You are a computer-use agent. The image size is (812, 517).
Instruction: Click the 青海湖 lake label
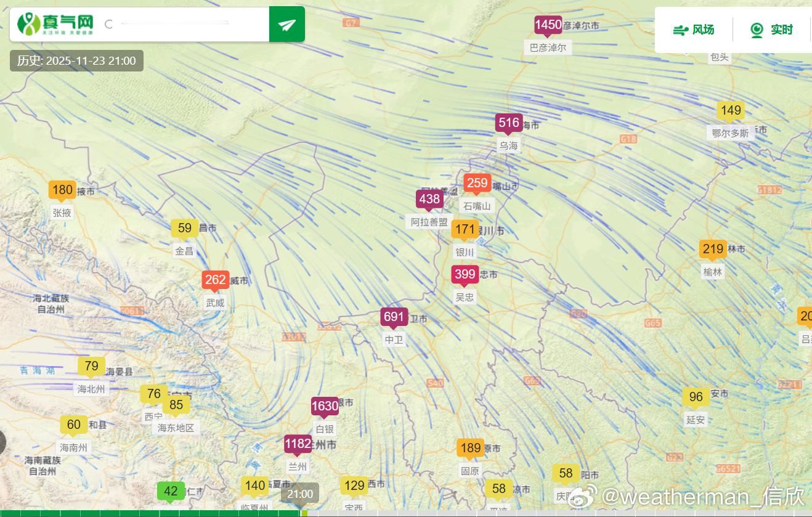click(x=37, y=370)
